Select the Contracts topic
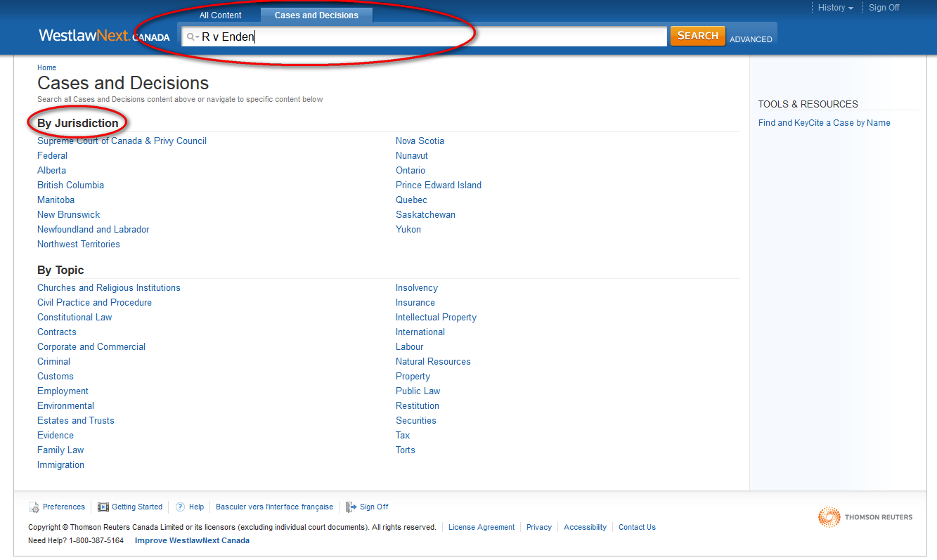 pos(56,332)
